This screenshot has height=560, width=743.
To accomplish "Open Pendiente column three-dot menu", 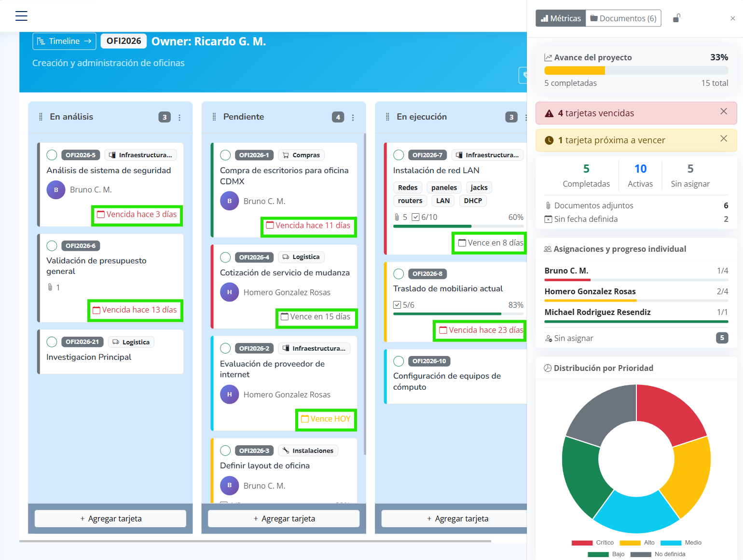I will tap(353, 117).
